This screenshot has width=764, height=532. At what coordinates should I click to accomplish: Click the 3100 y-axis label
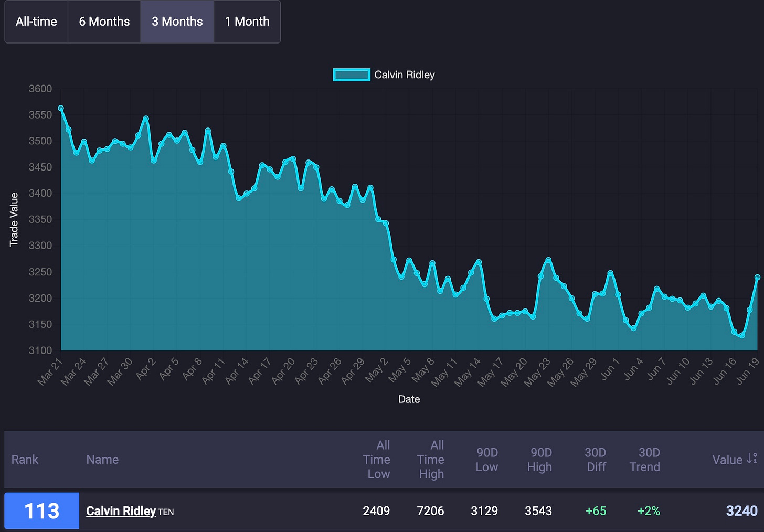(x=40, y=350)
